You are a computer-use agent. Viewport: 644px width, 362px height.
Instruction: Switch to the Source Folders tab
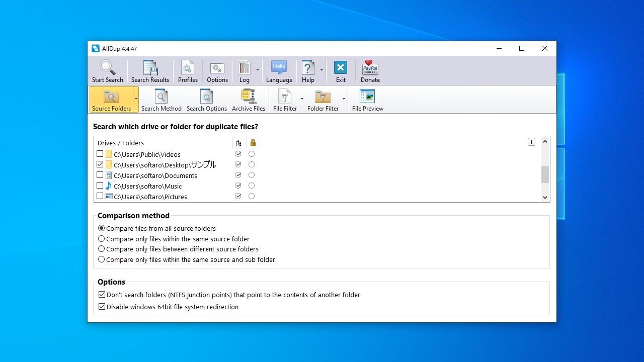point(111,99)
